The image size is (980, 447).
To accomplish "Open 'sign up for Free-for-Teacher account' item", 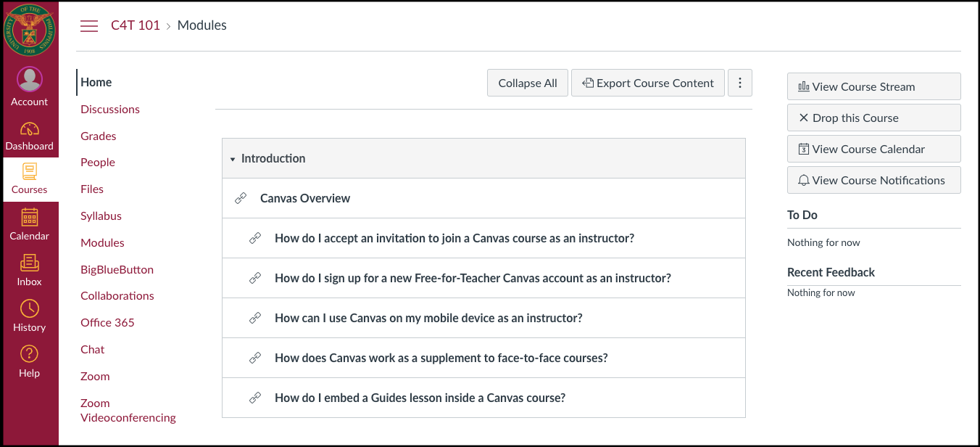I will [x=473, y=278].
